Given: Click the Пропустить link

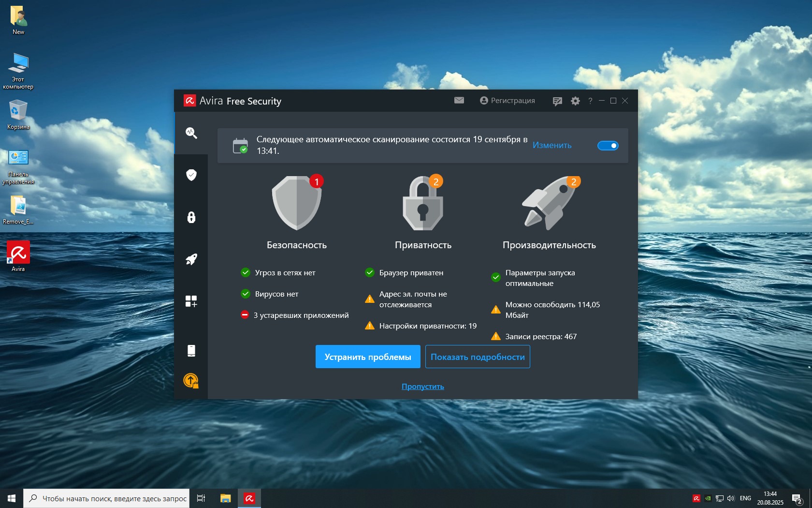Looking at the screenshot, I should pos(422,387).
